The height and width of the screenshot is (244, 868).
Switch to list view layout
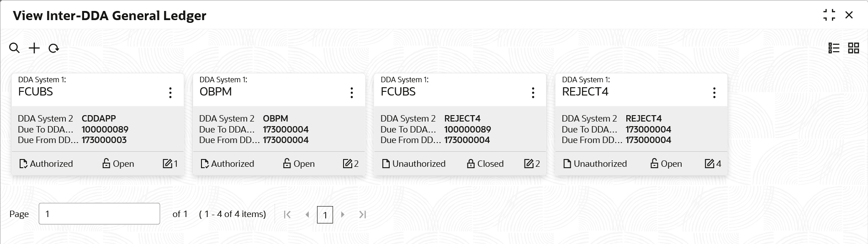(x=834, y=48)
